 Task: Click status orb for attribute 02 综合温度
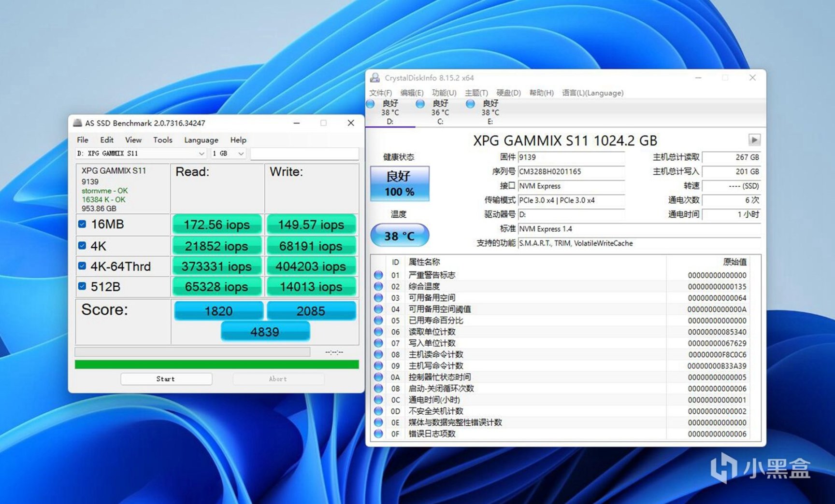(x=378, y=286)
